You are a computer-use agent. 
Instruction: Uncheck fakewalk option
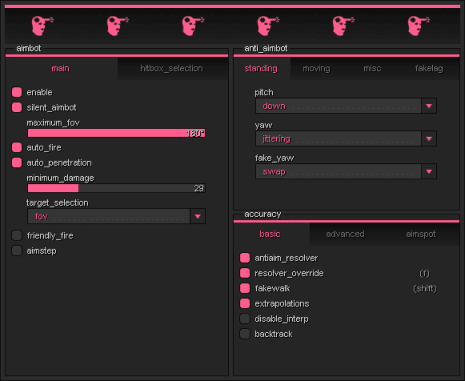tap(245, 288)
